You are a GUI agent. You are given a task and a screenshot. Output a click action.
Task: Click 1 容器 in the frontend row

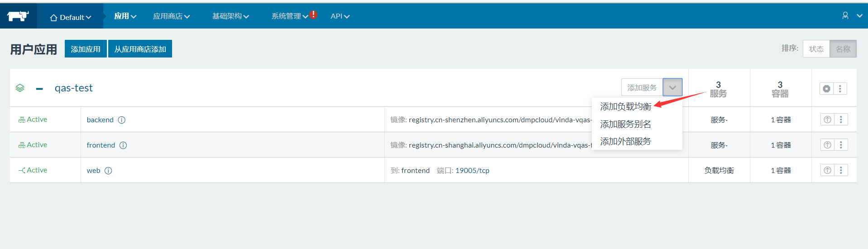781,145
